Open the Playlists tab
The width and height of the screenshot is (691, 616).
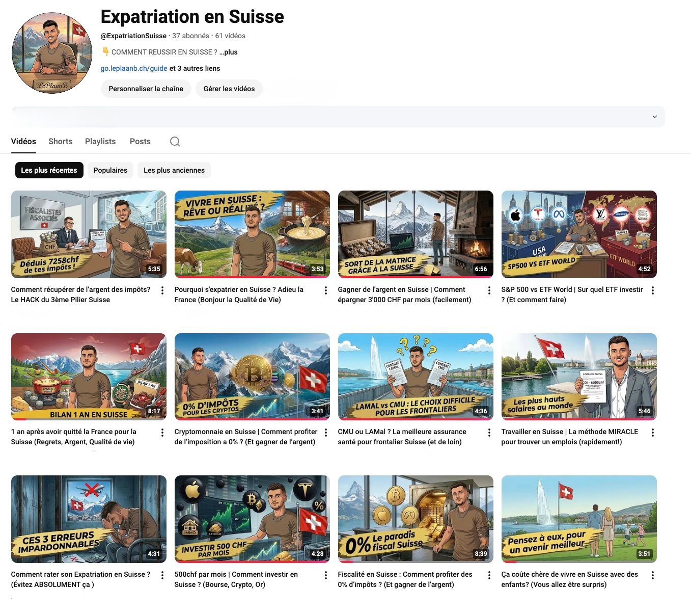pos(100,142)
